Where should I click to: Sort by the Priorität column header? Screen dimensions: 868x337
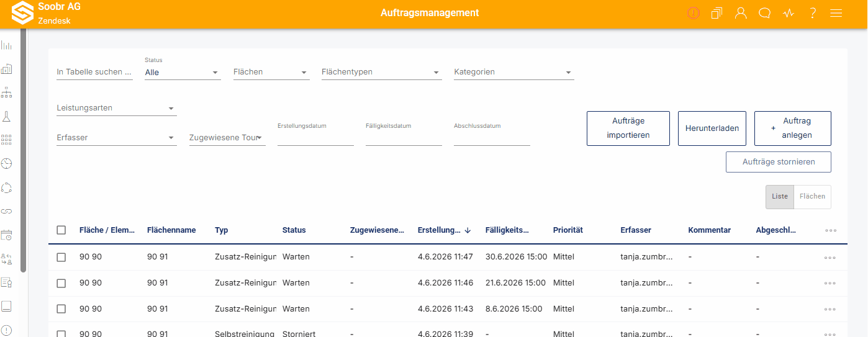pyautogui.click(x=568, y=230)
